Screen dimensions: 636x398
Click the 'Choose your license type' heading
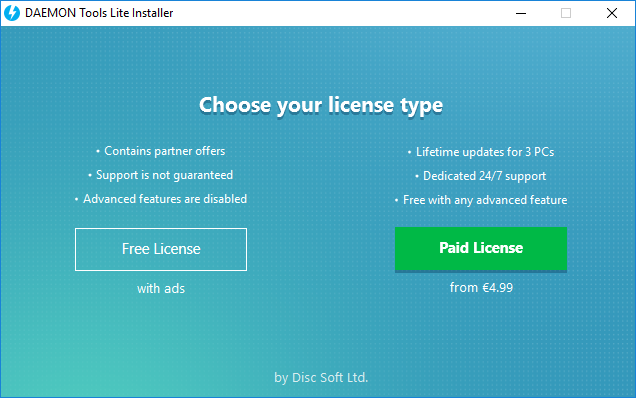point(321,105)
